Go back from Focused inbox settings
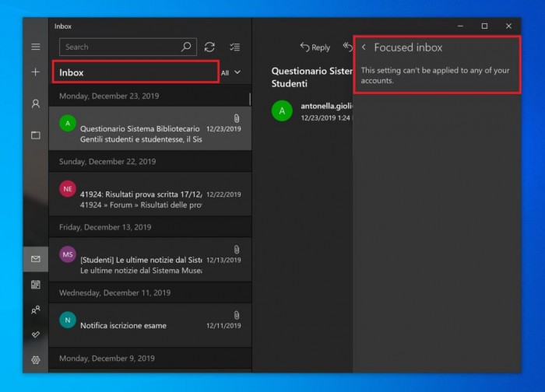The image size is (545, 392). tap(364, 47)
